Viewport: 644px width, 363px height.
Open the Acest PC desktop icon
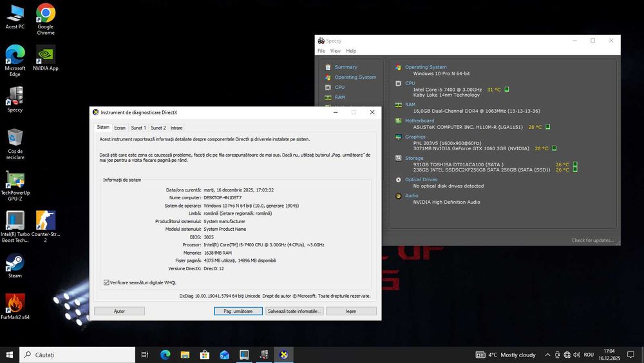coord(15,17)
